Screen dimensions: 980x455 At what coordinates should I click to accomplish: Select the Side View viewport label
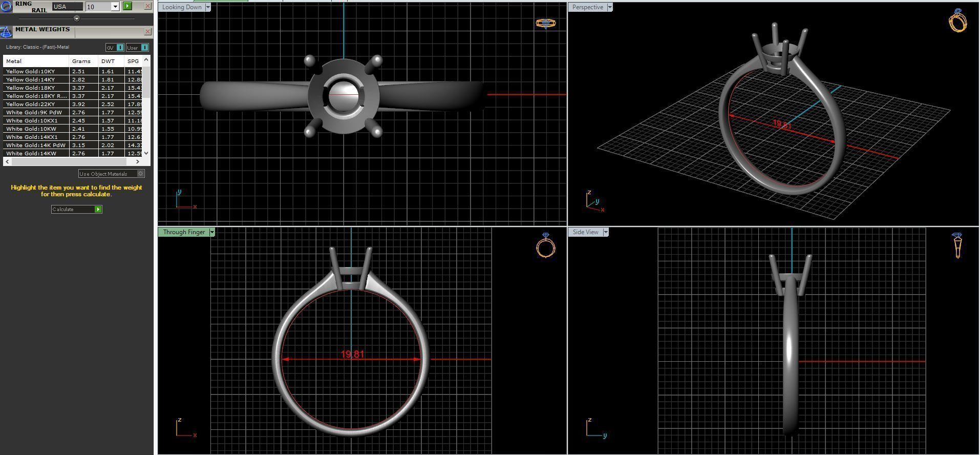click(x=585, y=232)
